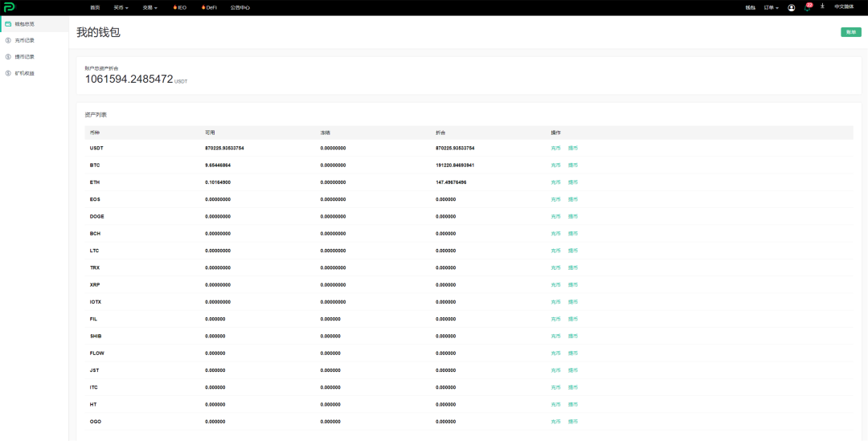Open 公告中心 in the top navigation

tap(240, 8)
